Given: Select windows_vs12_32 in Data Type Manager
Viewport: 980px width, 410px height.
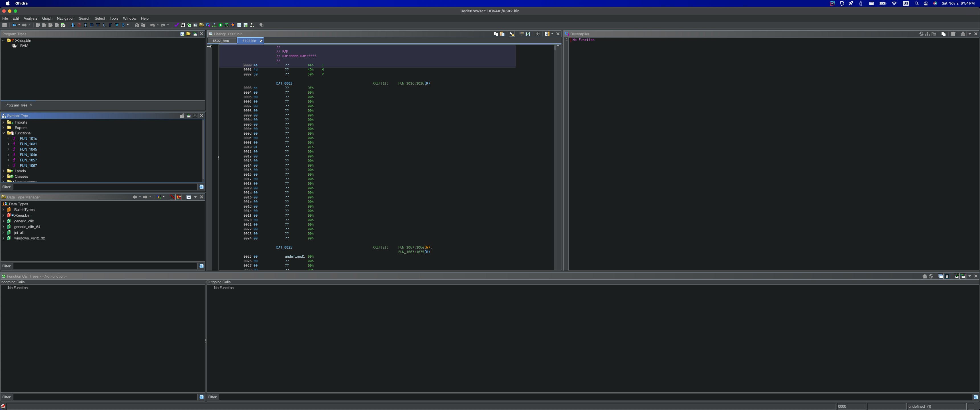Looking at the screenshot, I should [x=29, y=238].
